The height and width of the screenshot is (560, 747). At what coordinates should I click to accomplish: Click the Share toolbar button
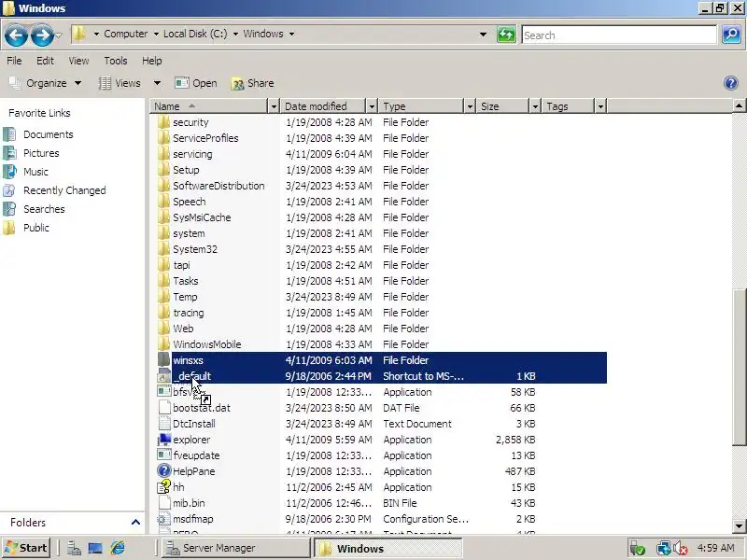pyautogui.click(x=252, y=83)
